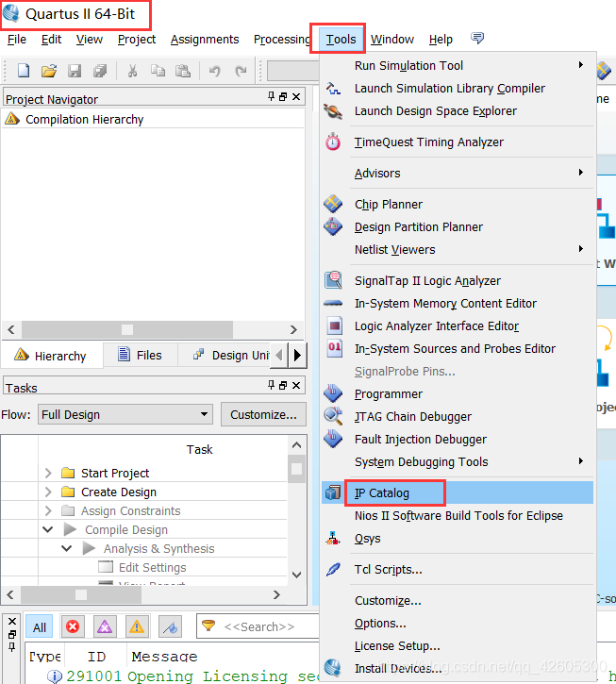The width and height of the screenshot is (616, 684).
Task: Click the Tasks list vertical scrollbar down arrow
Action: 296,575
